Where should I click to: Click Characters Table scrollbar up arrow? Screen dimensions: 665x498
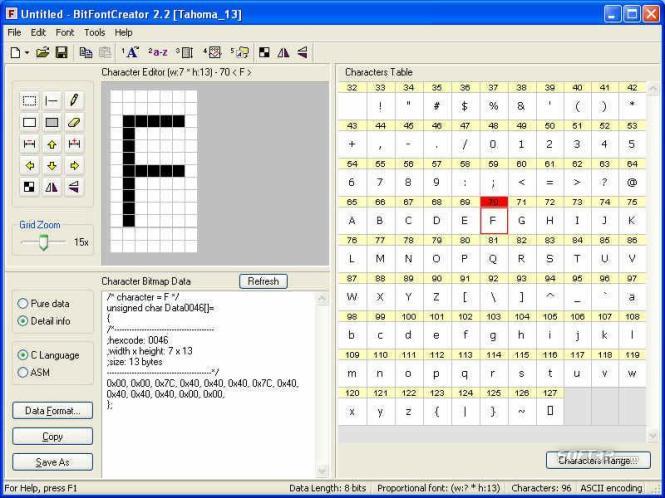click(653, 88)
